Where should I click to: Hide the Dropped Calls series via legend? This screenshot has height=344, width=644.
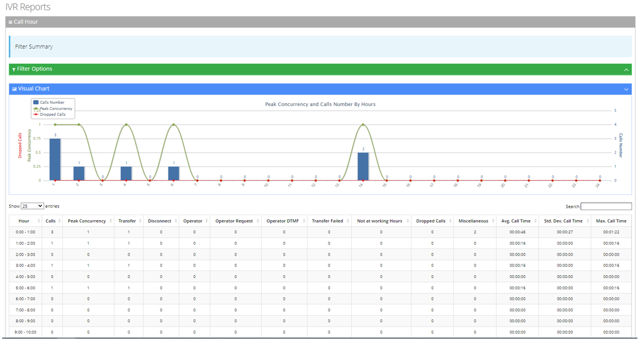pos(52,115)
